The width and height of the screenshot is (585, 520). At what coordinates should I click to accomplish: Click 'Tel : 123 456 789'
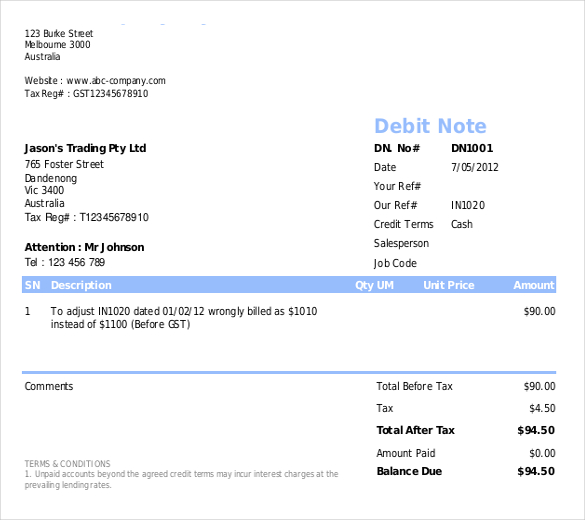click(x=65, y=262)
